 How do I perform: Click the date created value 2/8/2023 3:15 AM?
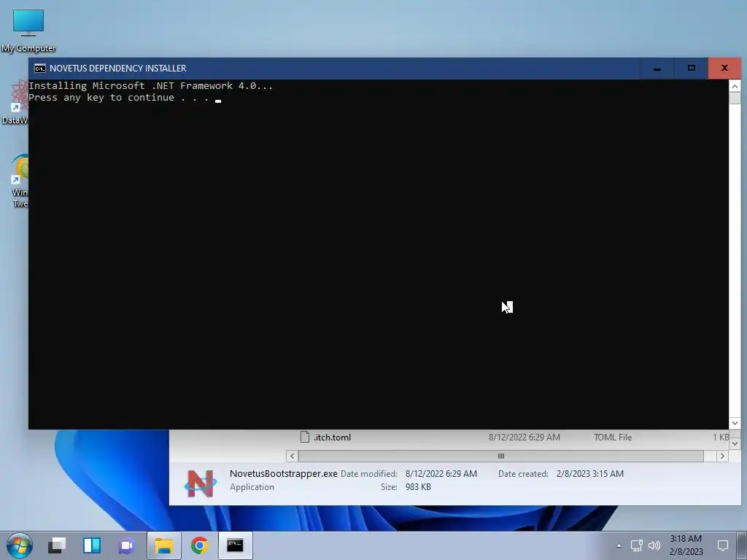(589, 474)
